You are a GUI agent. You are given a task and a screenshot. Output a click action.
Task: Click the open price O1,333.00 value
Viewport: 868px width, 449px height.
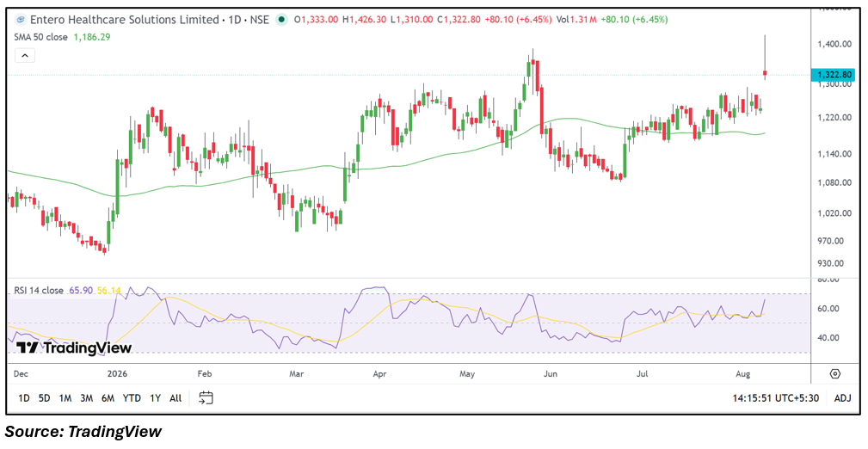(x=317, y=20)
